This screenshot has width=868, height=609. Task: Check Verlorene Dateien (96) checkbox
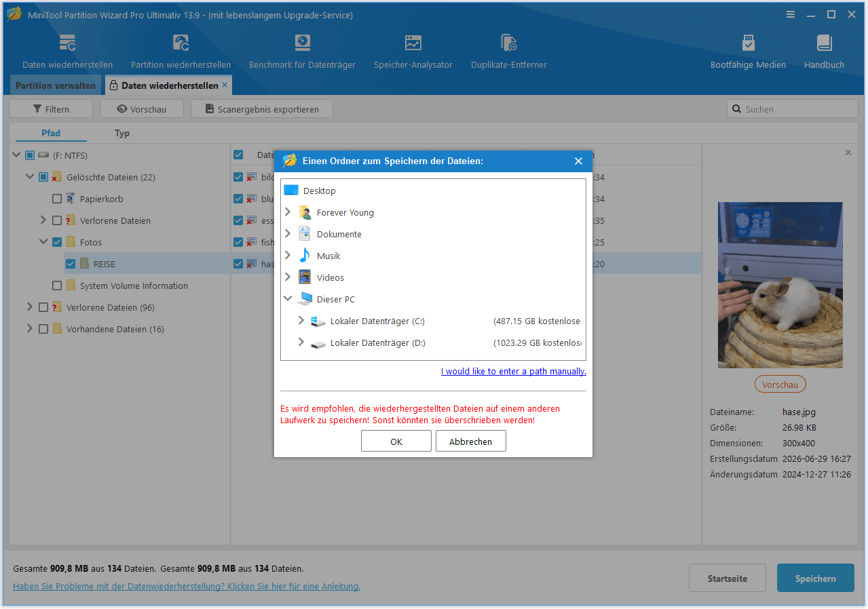coord(43,307)
